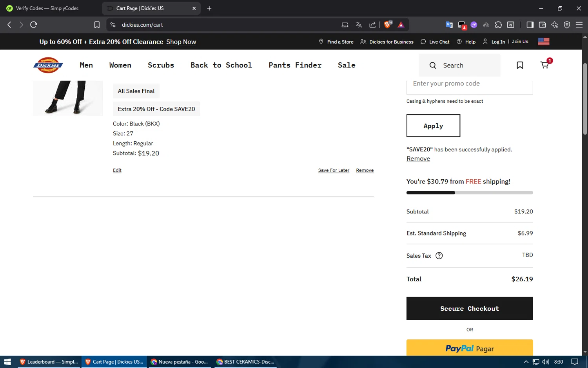This screenshot has width=588, height=368.
Task: Click Secure Checkout button
Action: coord(470,308)
